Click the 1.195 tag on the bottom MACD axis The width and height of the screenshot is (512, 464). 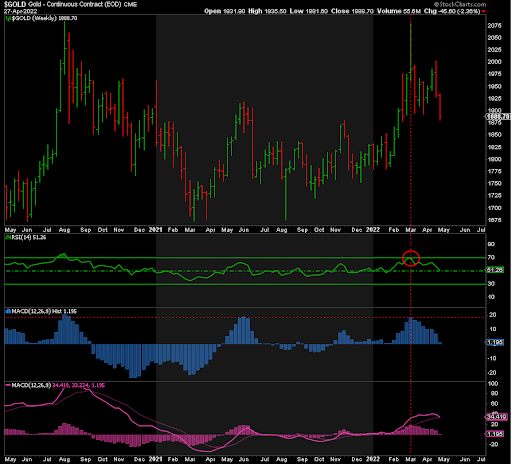click(x=495, y=434)
